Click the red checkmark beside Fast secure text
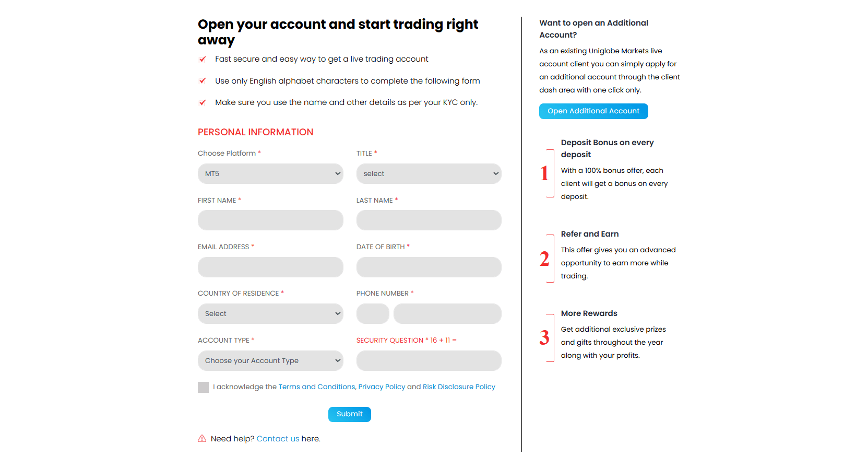The height and width of the screenshot is (456, 868). pos(203,59)
